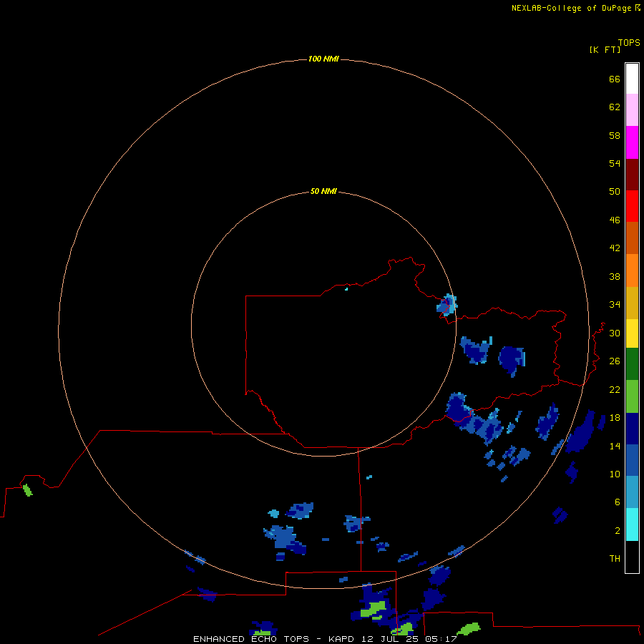Click the white 66+ kft color swatch

click(x=632, y=79)
